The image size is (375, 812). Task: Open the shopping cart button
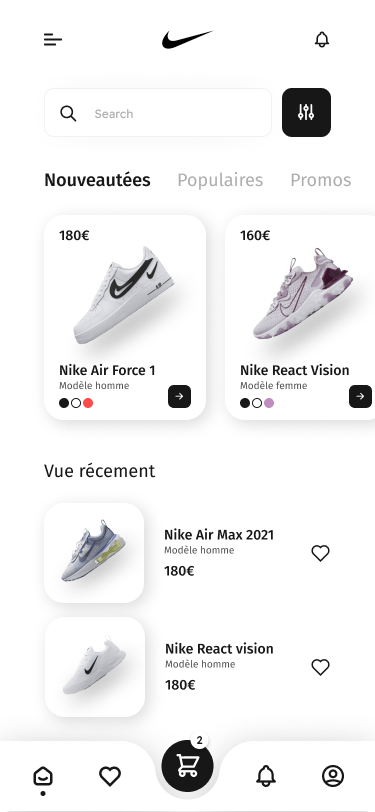pos(187,766)
